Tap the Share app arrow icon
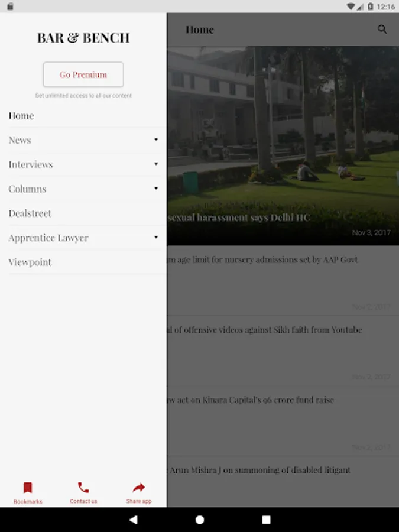Image resolution: width=399 pixels, height=532 pixels. pos(139,488)
